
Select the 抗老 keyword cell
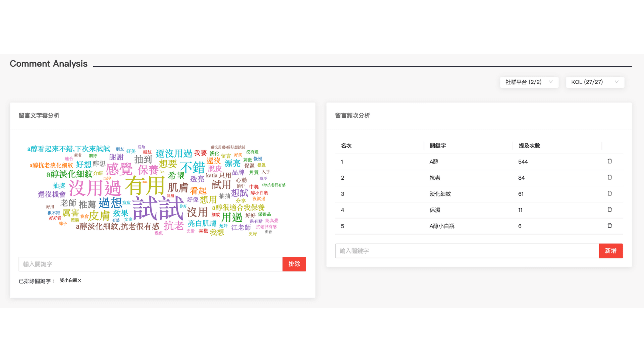click(x=435, y=178)
